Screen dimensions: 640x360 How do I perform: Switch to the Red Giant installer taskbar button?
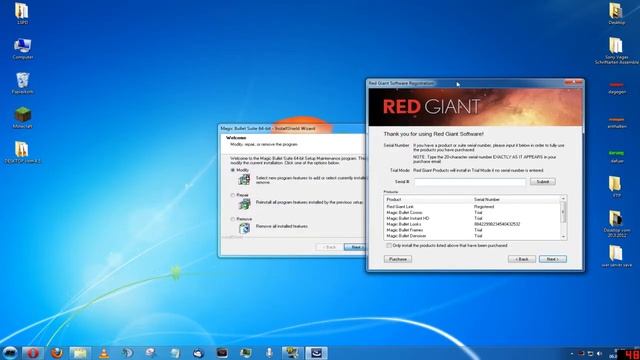tap(316, 353)
